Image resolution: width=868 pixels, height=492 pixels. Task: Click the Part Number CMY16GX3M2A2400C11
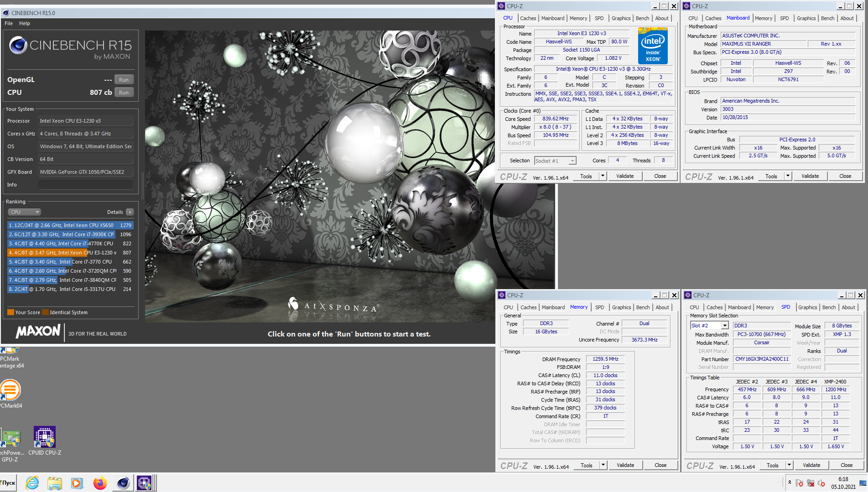(x=762, y=359)
